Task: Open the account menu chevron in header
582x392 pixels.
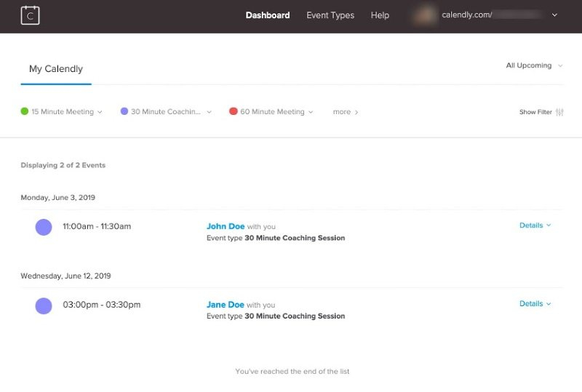Action: (x=555, y=15)
